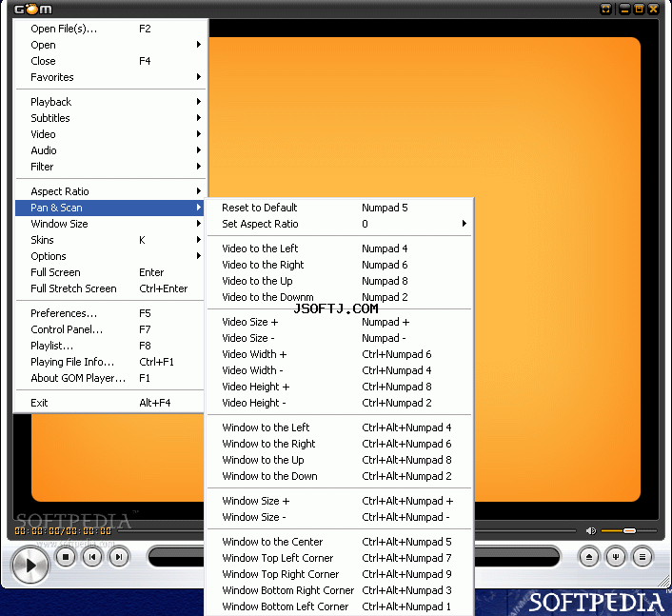Expand the Playback submenu

pos(110,102)
